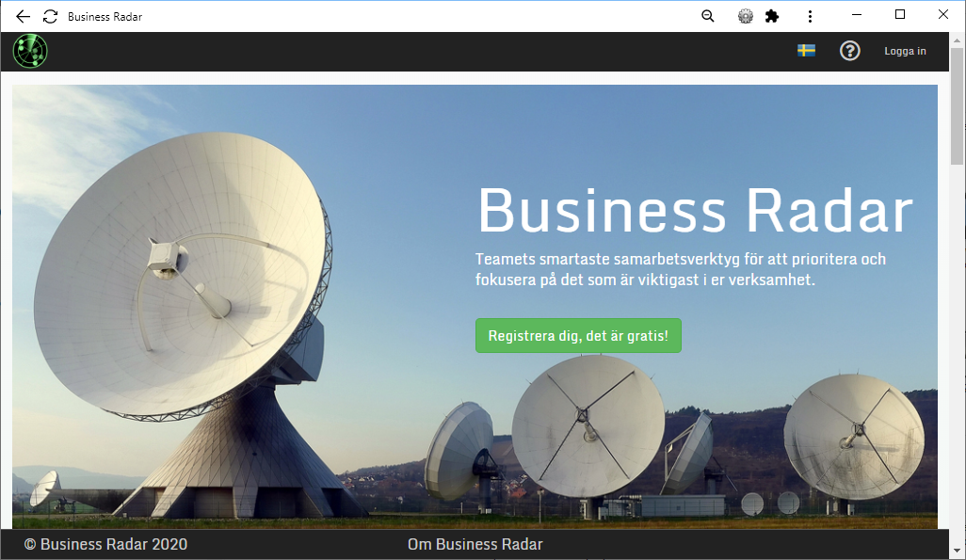Click the large Business Radar headline
The image size is (966, 560).
[x=695, y=211]
